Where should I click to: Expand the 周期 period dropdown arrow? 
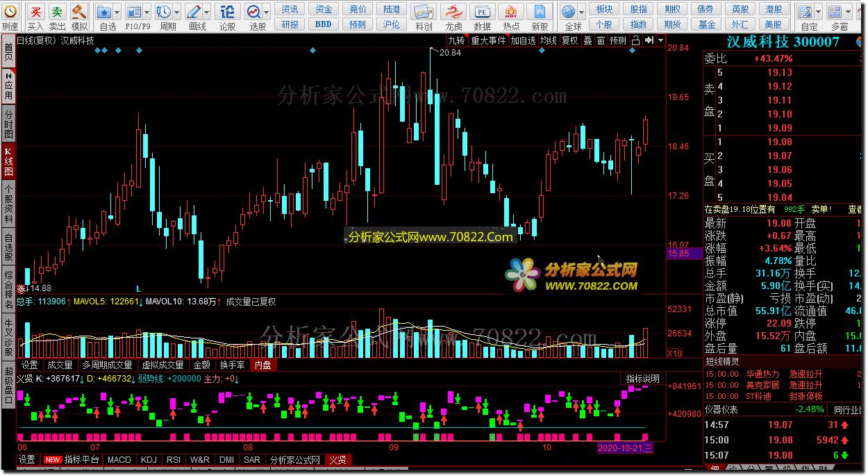176,12
